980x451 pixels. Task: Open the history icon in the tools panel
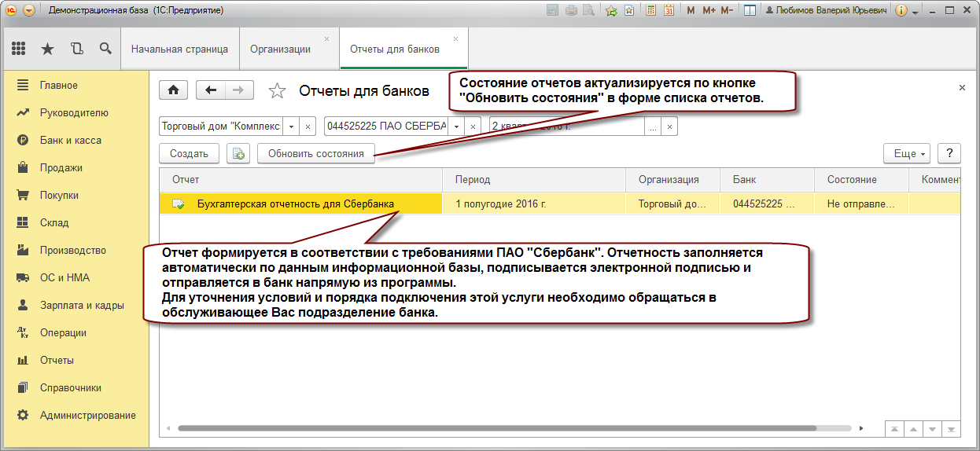coord(76,49)
